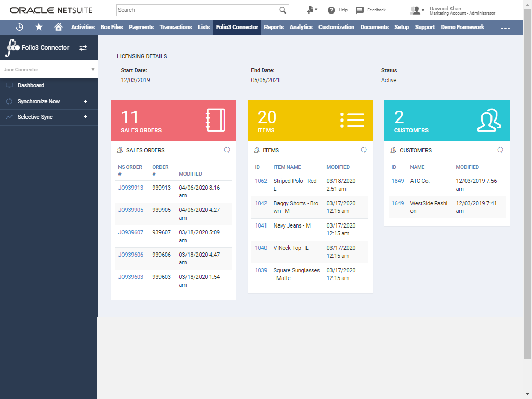532x399 pixels.
Task: Open the Payments menu
Action: pos(141,27)
